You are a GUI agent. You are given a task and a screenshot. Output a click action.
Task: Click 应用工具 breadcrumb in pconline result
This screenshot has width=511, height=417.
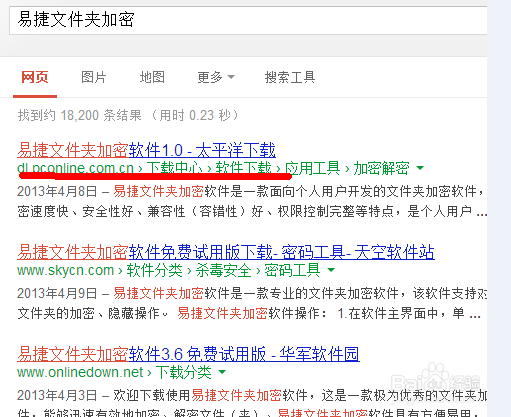[x=312, y=168]
